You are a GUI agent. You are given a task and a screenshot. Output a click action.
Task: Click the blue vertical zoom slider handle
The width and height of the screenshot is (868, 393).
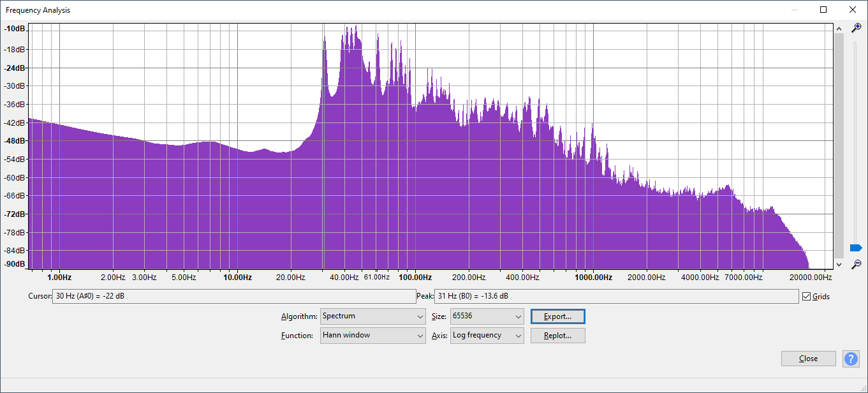pos(856,248)
